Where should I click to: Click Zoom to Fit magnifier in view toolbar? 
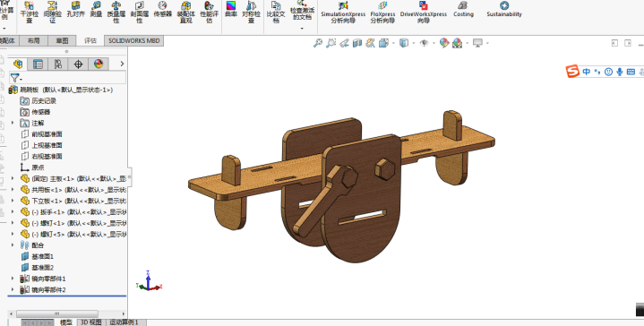(317, 43)
